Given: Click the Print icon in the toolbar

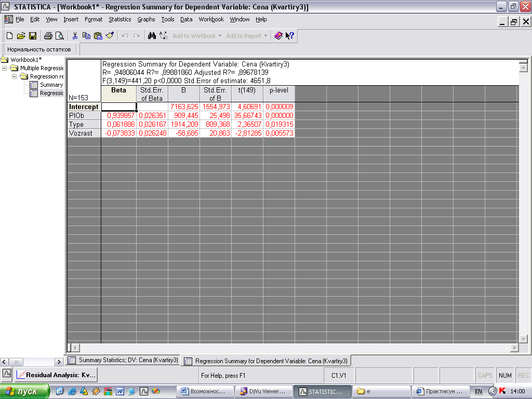Looking at the screenshot, I should pos(48,36).
